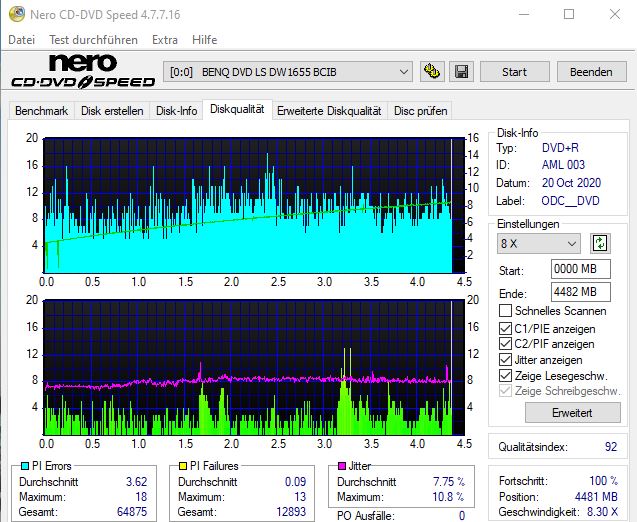Click the drive options icon

[432, 72]
